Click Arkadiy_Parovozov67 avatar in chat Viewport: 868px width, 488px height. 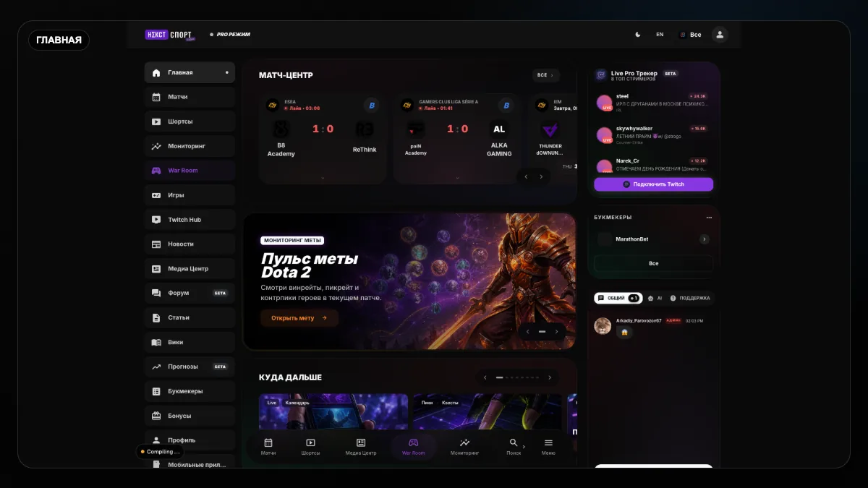tap(603, 326)
